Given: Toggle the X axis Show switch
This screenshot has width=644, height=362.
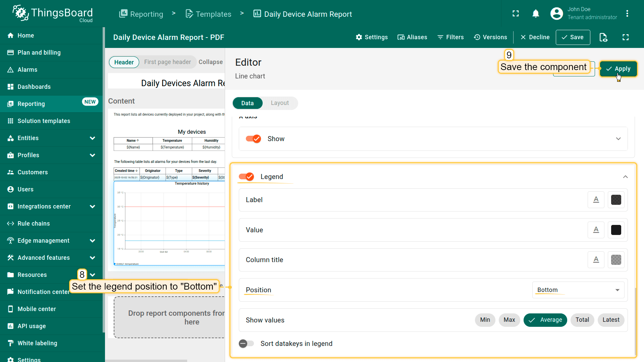Looking at the screenshot, I should click(254, 139).
